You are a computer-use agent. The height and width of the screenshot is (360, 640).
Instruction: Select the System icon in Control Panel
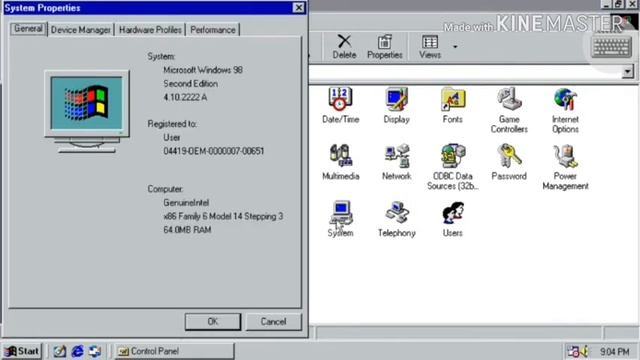point(340,218)
